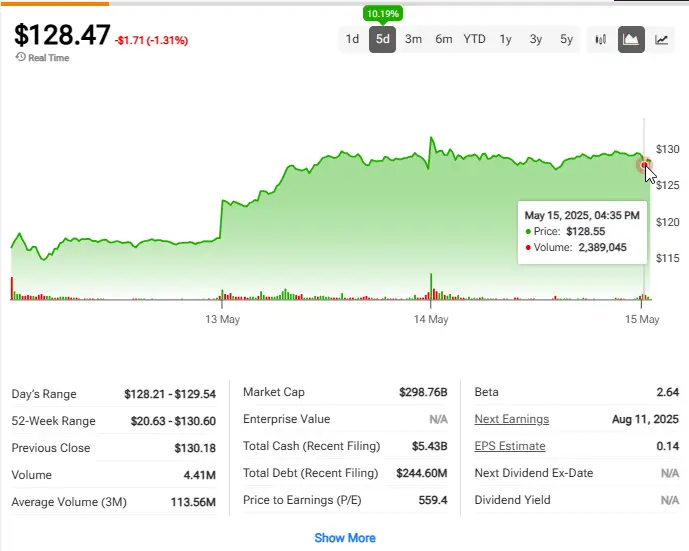Click Total Cash value $5.43B
The image size is (689, 551).
pyautogui.click(x=429, y=446)
